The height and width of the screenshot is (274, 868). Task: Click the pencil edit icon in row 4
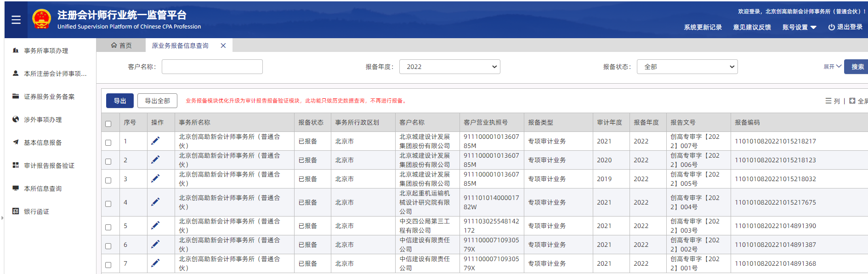coord(155,202)
